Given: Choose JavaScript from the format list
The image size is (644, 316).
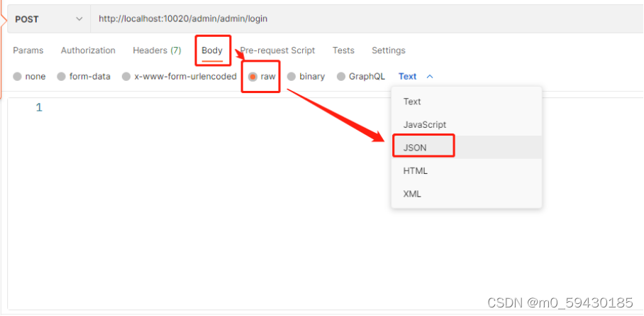Looking at the screenshot, I should (467, 124).
